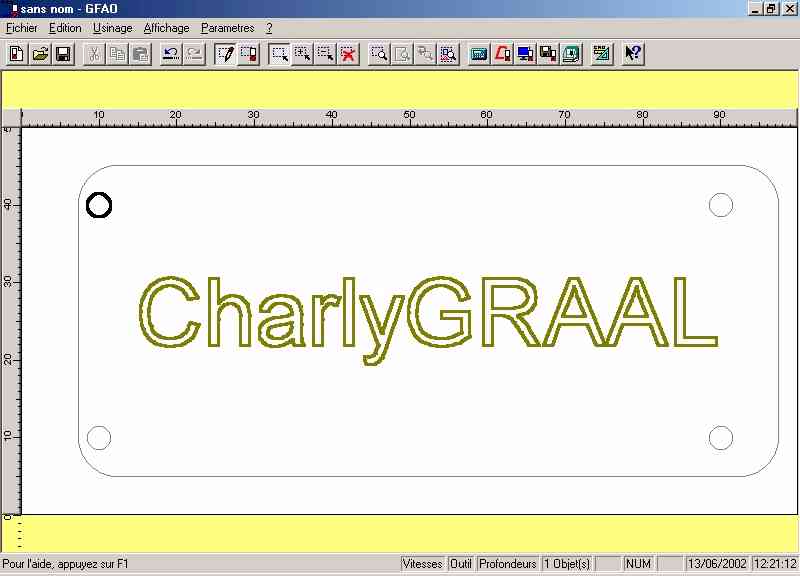This screenshot has height=576, width=800.
Task: Click the red tool shape icon
Action: [503, 54]
